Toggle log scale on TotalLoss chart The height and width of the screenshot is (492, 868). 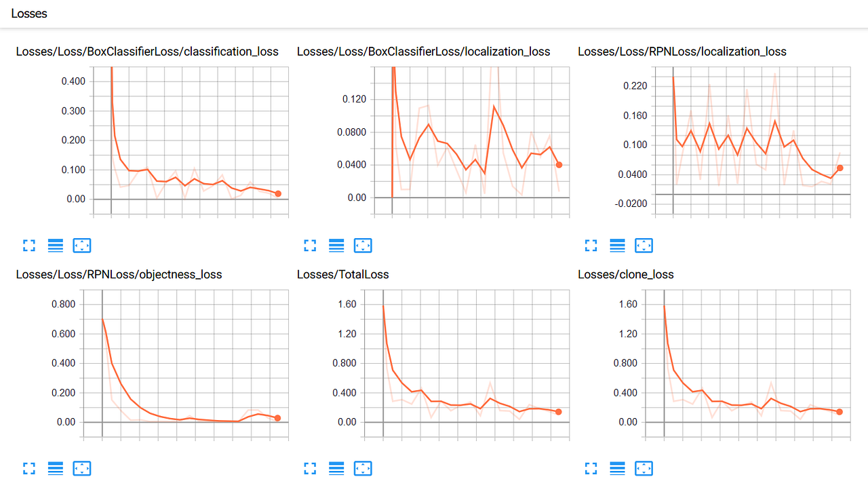coord(336,468)
